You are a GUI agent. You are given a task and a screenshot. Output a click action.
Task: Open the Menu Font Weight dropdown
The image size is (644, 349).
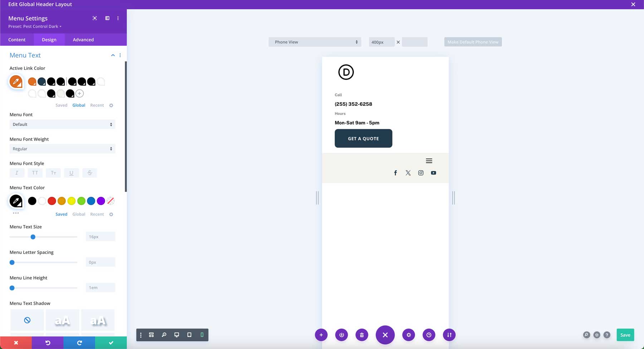(62, 149)
